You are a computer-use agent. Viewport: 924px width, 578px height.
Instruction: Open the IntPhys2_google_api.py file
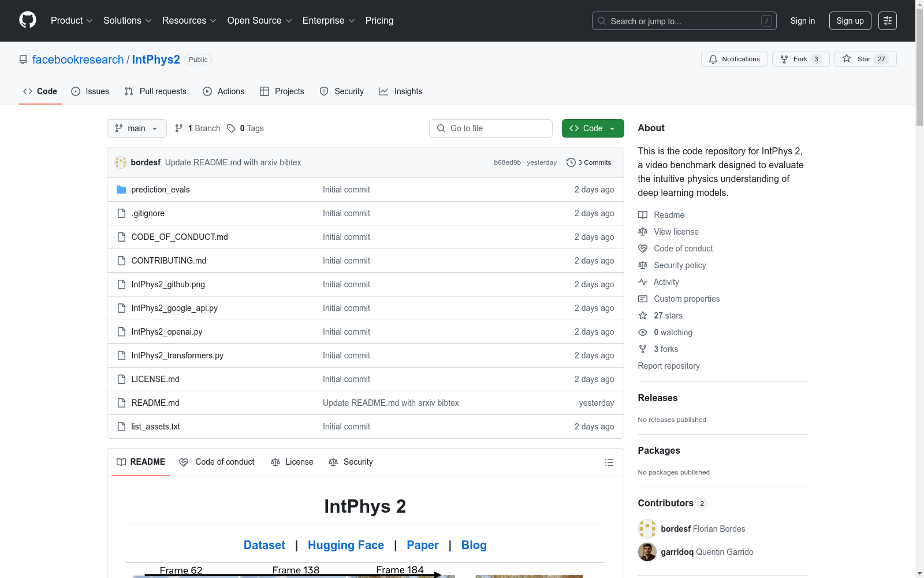pos(174,308)
